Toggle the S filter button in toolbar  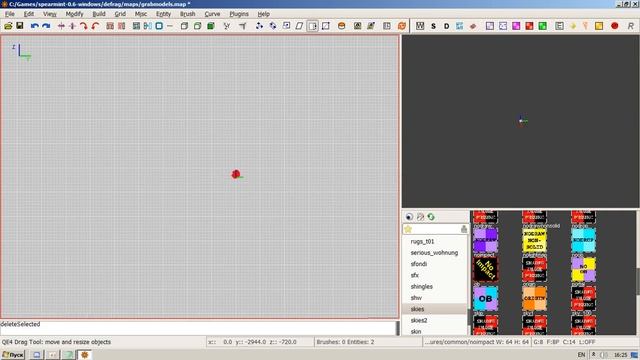433,26
